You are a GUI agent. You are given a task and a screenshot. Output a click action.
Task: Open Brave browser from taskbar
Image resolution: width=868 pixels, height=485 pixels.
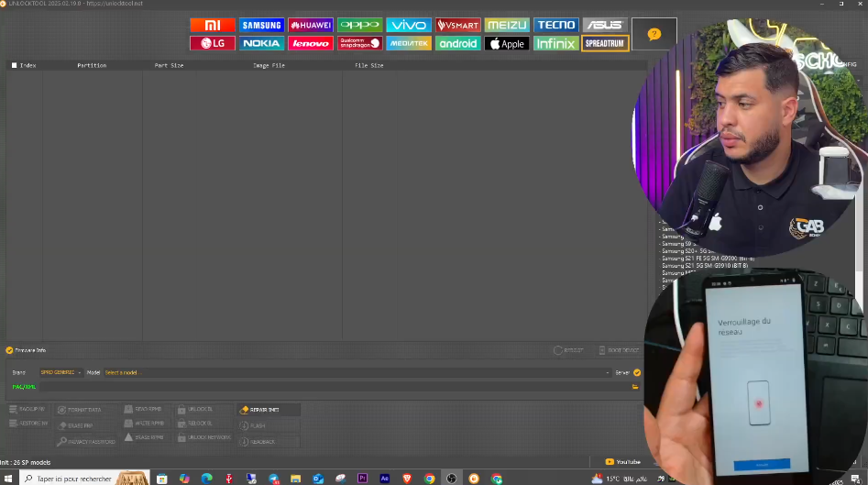[x=408, y=479]
